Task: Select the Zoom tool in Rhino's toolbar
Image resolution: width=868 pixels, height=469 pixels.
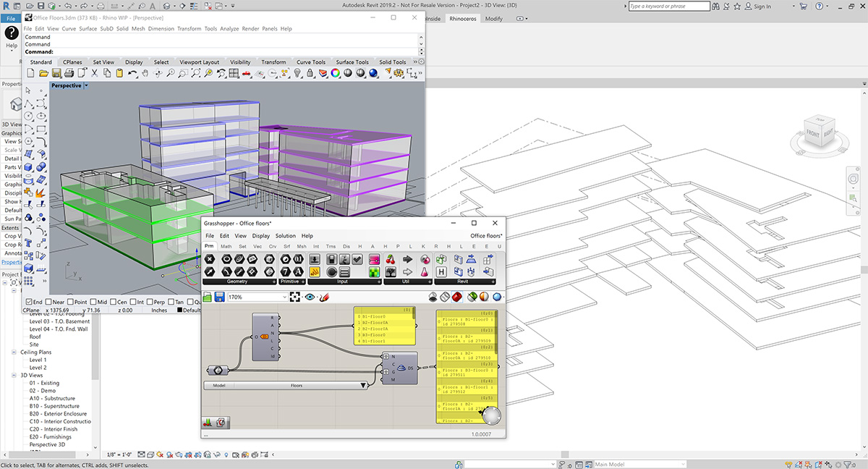Action: [x=171, y=72]
